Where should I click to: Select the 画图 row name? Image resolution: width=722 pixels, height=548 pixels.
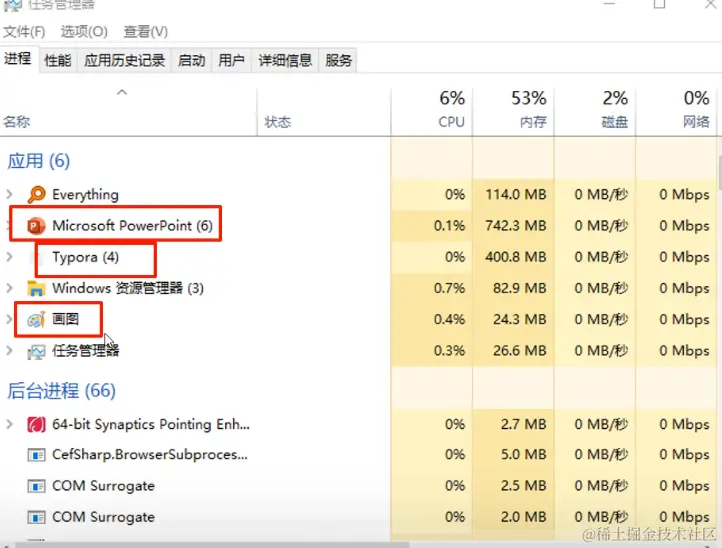tap(65, 319)
